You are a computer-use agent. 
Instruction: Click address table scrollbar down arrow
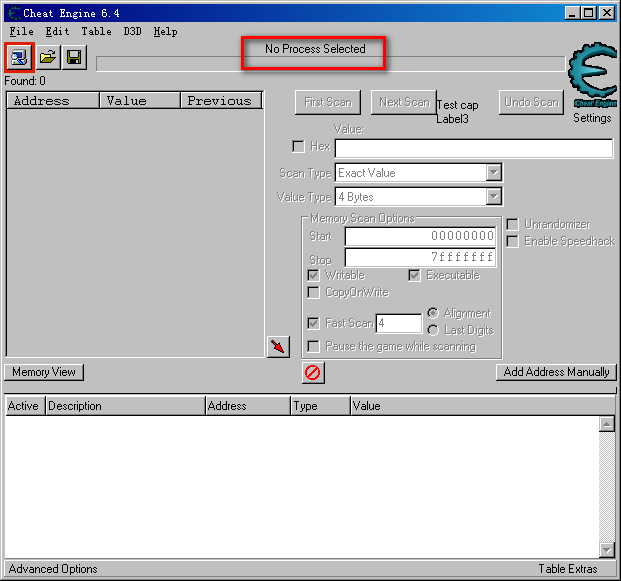click(x=607, y=549)
